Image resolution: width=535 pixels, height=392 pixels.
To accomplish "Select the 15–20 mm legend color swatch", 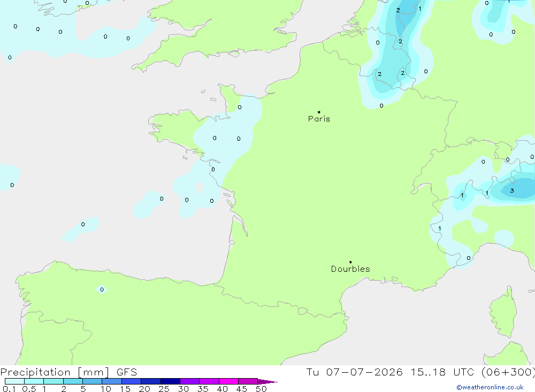I will click(131, 381).
